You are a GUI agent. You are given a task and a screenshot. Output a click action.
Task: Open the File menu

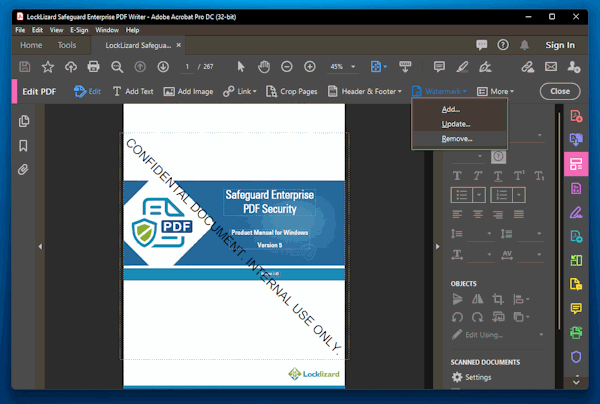click(20, 30)
